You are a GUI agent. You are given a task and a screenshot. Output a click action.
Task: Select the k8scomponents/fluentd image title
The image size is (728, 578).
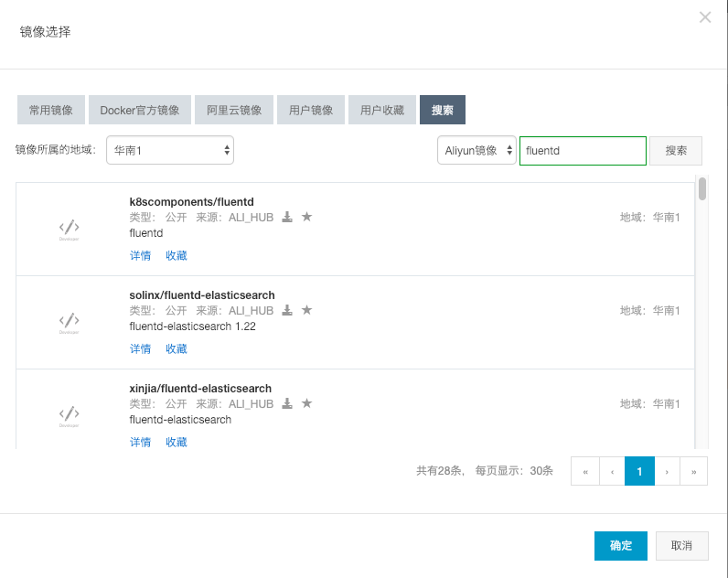[x=191, y=202]
